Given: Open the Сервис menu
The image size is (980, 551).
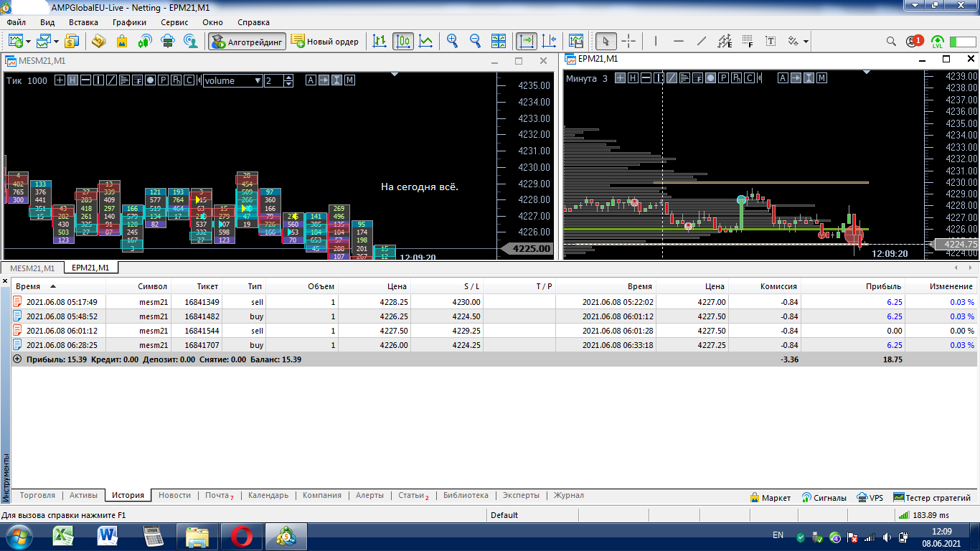Looking at the screenshot, I should 175,22.
